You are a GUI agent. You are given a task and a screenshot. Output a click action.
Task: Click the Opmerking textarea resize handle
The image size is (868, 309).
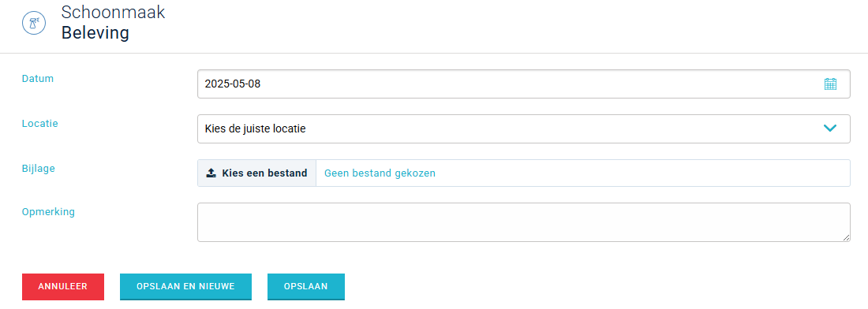coord(846,237)
